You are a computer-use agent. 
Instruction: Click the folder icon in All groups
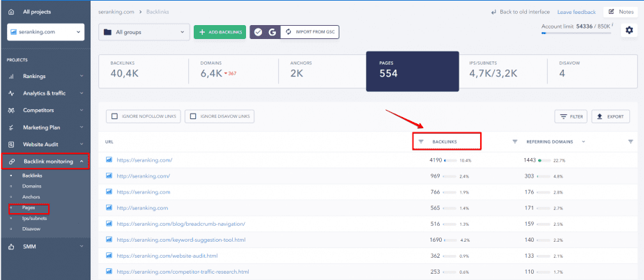[x=107, y=32]
